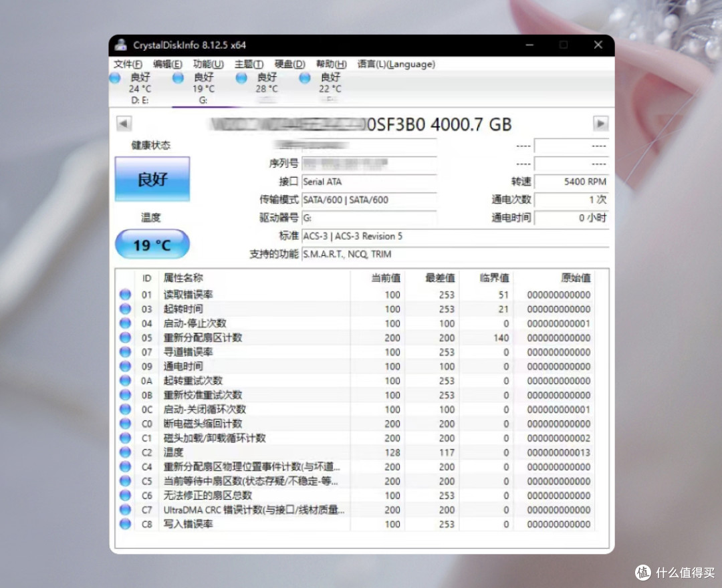Open the 硬盘(D) menu
This screenshot has width=722, height=588.
(289, 64)
